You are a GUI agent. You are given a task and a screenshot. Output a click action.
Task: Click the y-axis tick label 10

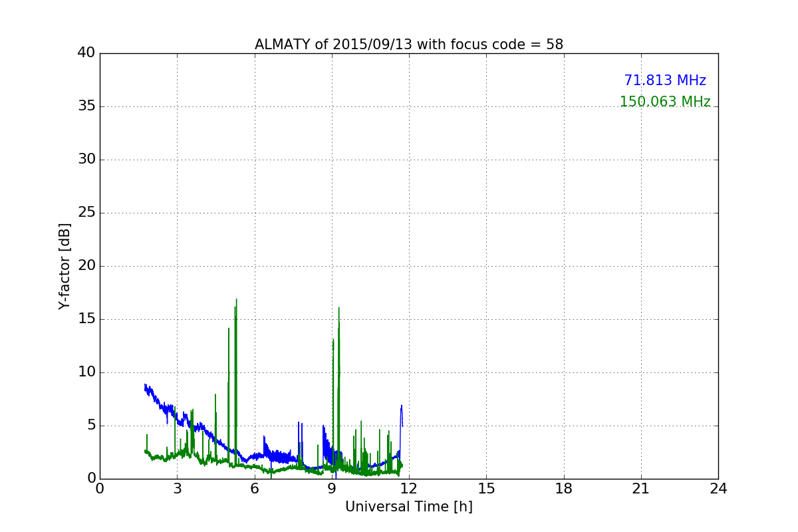click(x=86, y=372)
